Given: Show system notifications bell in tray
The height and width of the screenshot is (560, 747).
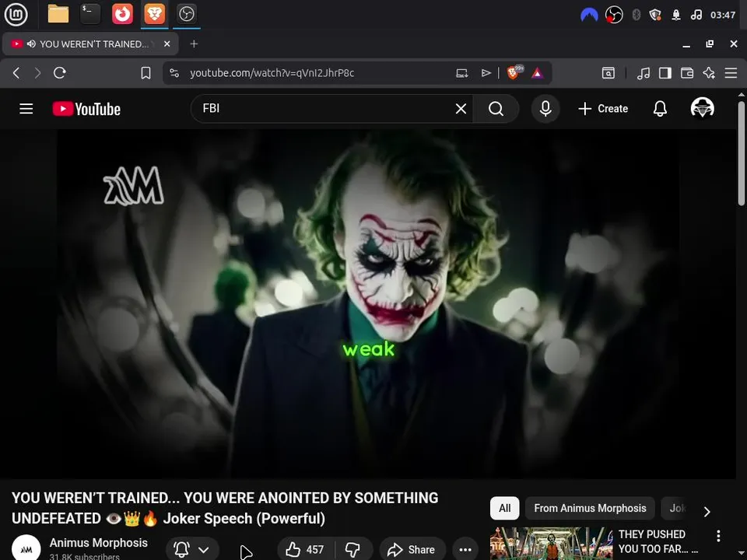Looking at the screenshot, I should pos(676,16).
